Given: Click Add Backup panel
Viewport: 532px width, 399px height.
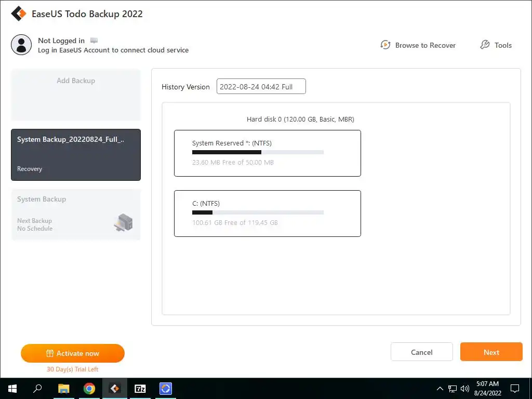Looking at the screenshot, I should [x=76, y=95].
